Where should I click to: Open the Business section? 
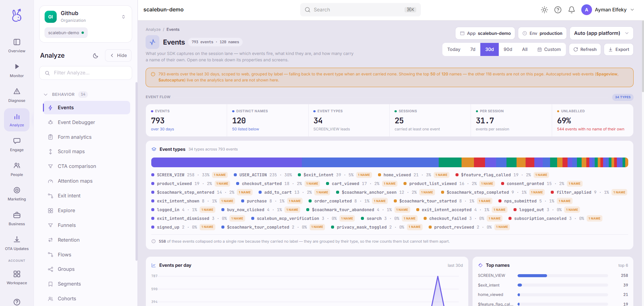[x=17, y=219]
